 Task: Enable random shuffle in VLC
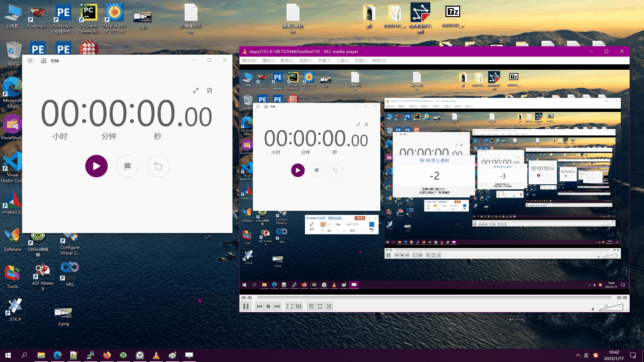(329, 306)
